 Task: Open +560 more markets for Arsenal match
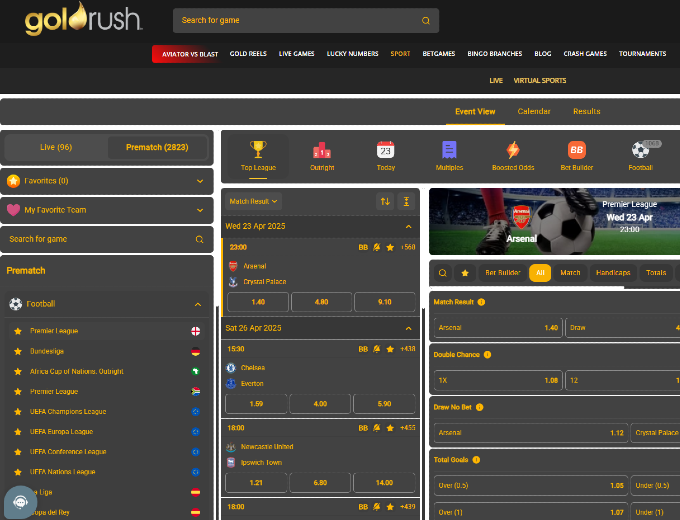(408, 247)
